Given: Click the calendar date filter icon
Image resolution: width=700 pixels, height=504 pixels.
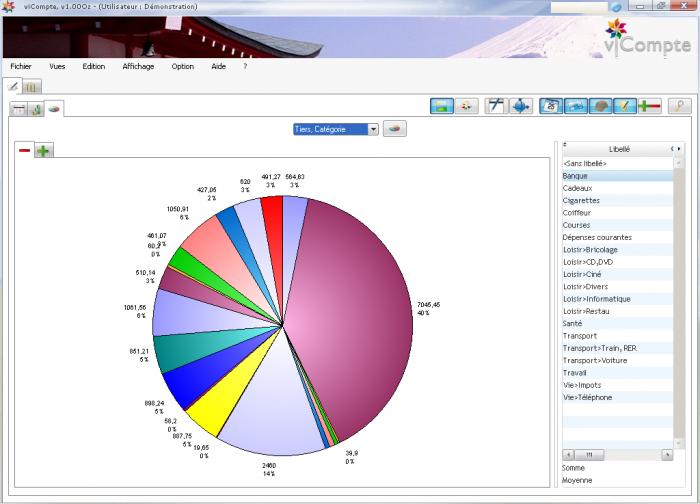Looking at the screenshot, I should pyautogui.click(x=549, y=105).
